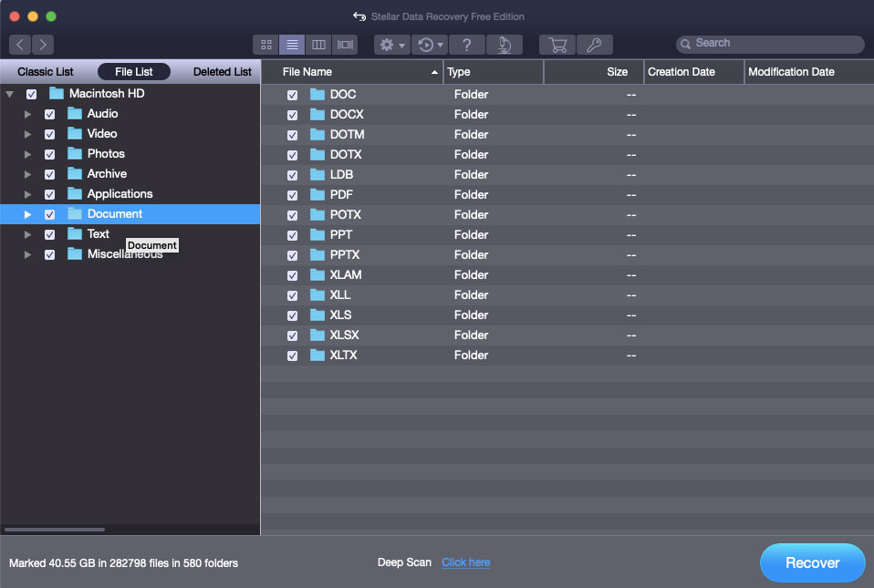Expand the Archive folder node

click(27, 174)
